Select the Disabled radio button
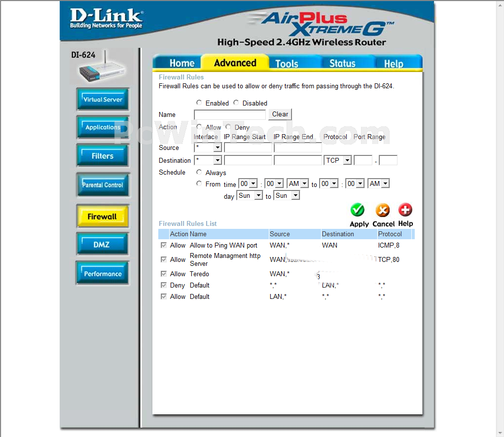 tap(236, 103)
